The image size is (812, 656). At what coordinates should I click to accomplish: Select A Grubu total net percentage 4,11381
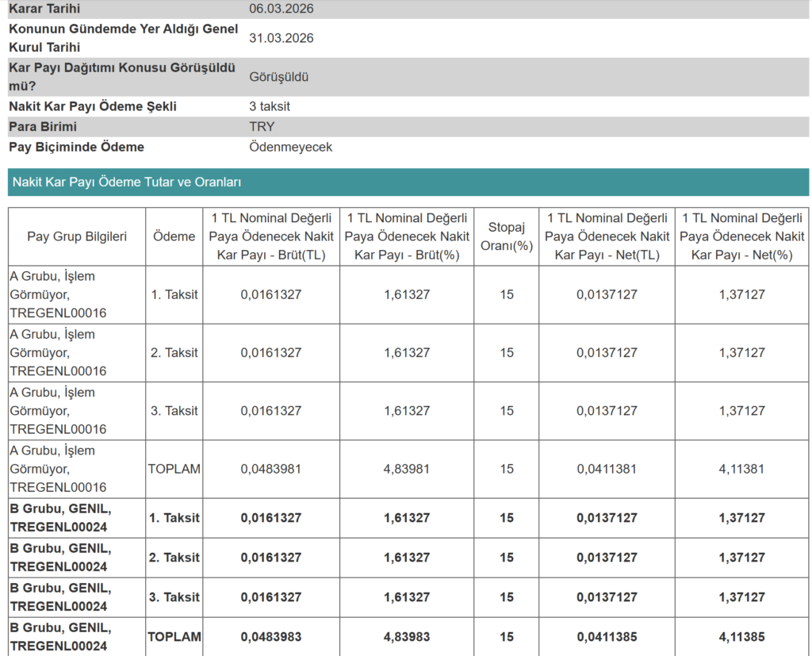pyautogui.click(x=741, y=469)
